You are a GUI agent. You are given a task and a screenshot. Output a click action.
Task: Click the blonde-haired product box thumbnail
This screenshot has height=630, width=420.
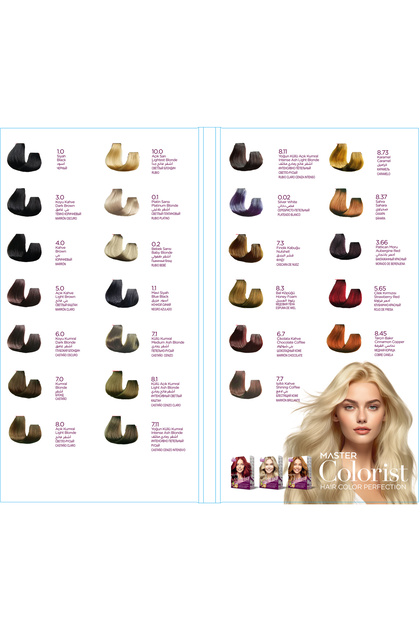(271, 472)
